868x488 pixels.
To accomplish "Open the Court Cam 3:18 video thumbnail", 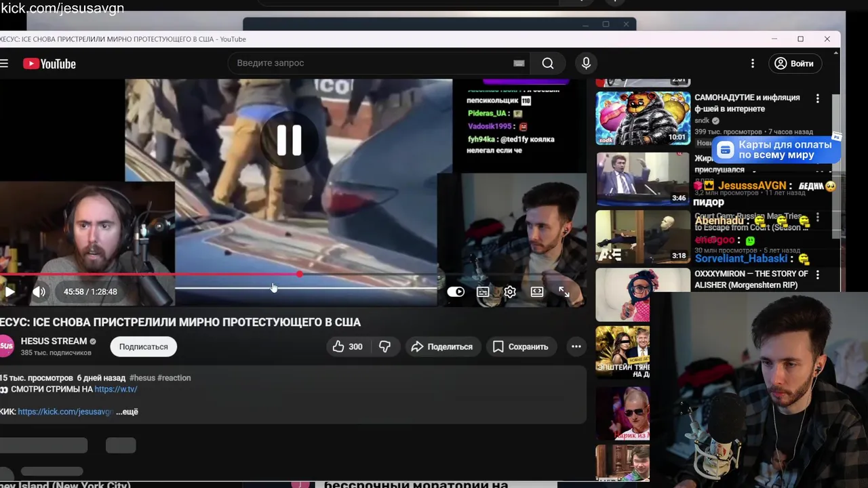I will (643, 236).
